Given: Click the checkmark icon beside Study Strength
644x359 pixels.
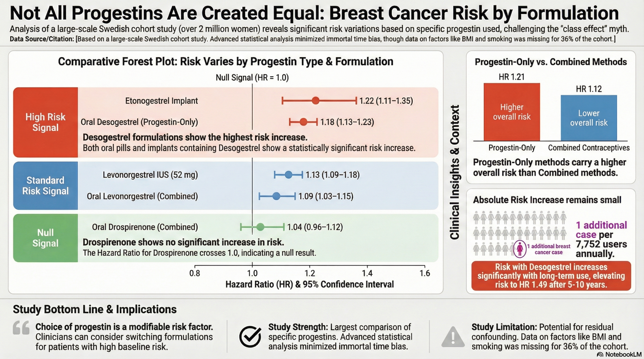Looking at the screenshot, I should coord(250,337).
